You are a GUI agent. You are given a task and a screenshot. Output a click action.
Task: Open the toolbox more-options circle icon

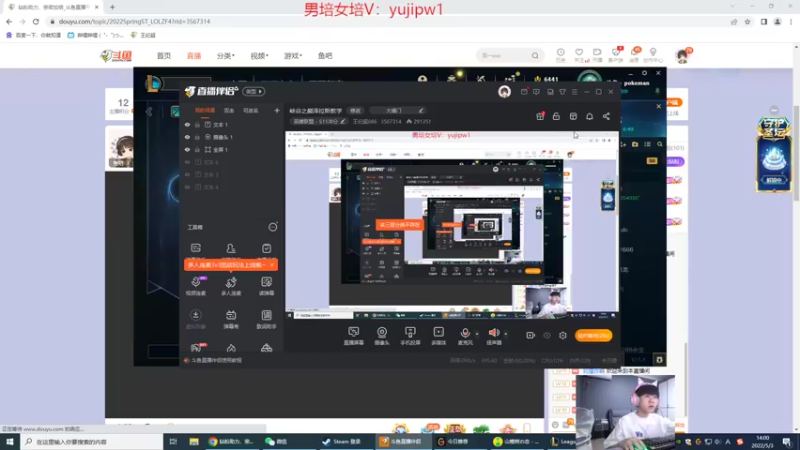273,227
